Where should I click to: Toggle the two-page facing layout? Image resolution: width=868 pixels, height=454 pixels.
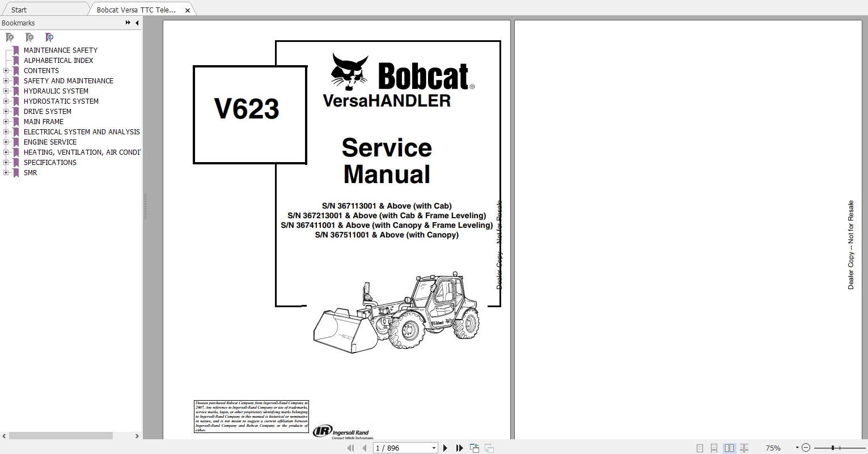pyautogui.click(x=729, y=448)
